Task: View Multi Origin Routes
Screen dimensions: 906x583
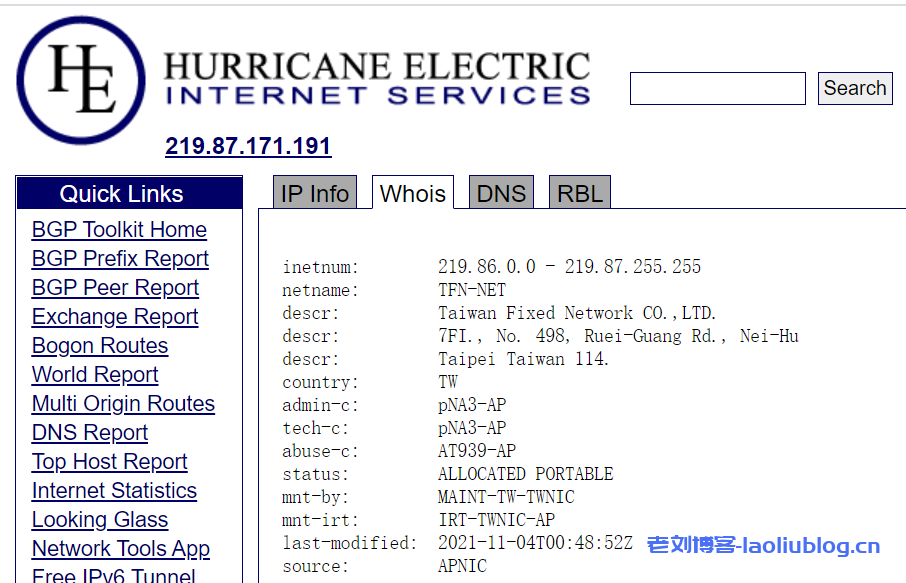Action: coord(123,403)
